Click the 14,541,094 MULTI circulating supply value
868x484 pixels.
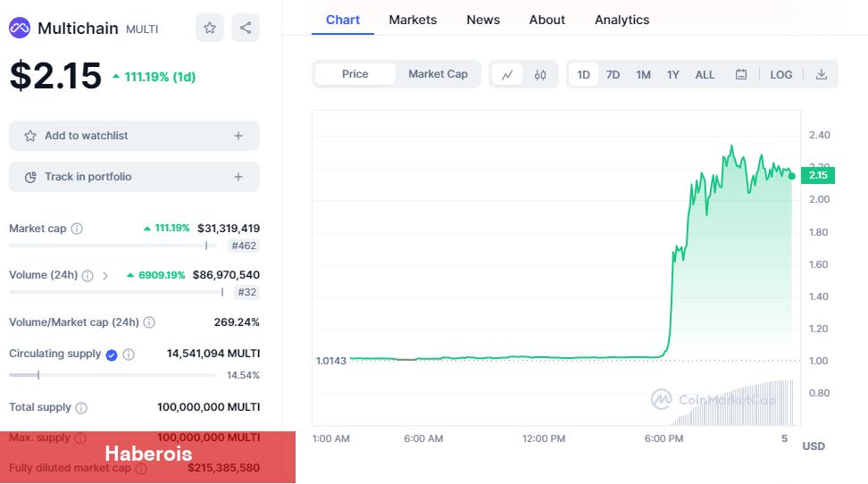click(213, 354)
